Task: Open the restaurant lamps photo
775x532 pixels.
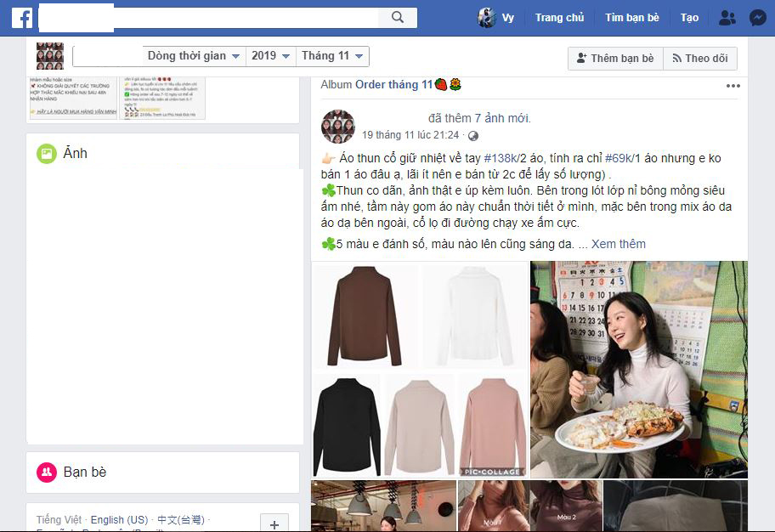Action: (383, 506)
